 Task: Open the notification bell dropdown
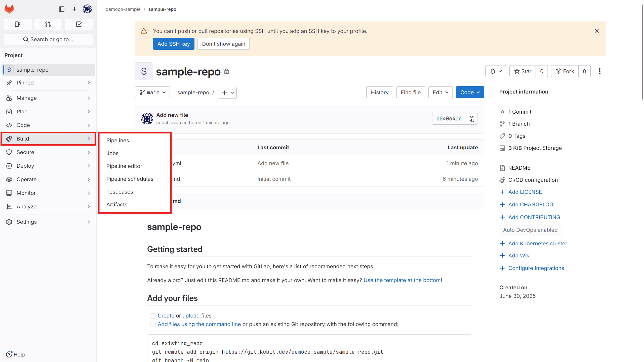coord(496,71)
